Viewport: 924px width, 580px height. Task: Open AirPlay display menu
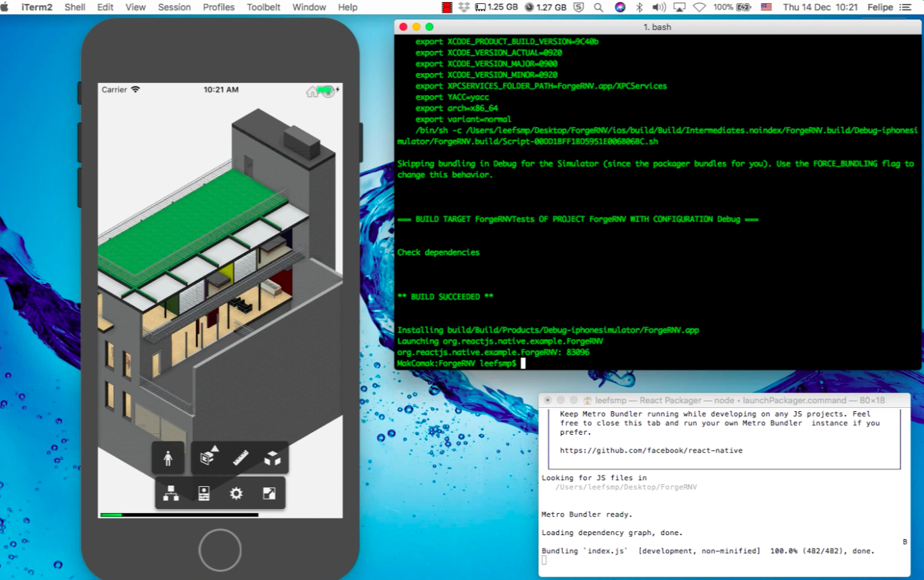click(680, 7)
